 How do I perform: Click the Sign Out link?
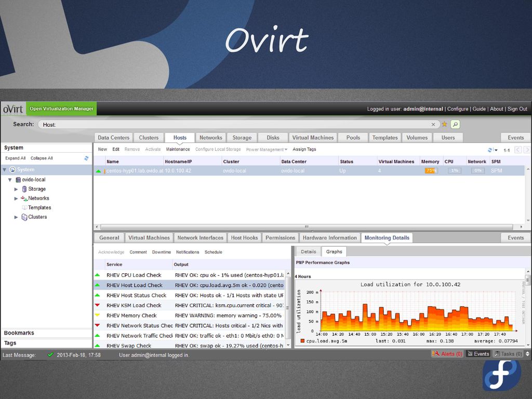pyautogui.click(x=517, y=109)
